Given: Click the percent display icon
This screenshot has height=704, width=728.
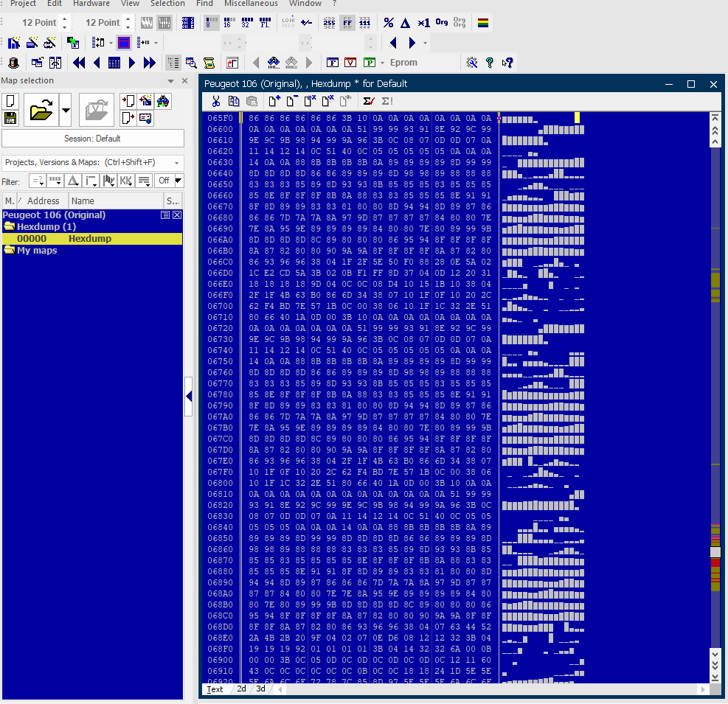Looking at the screenshot, I should pos(389,23).
